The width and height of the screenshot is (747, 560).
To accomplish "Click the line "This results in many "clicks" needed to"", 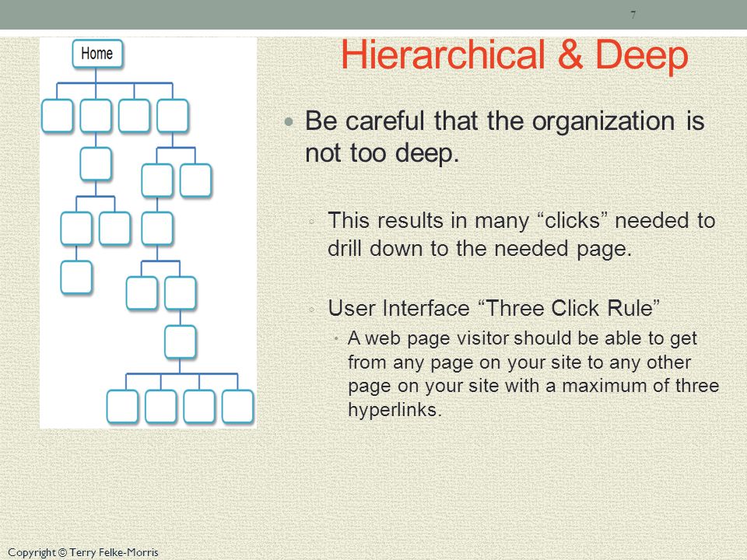I will click(x=521, y=220).
